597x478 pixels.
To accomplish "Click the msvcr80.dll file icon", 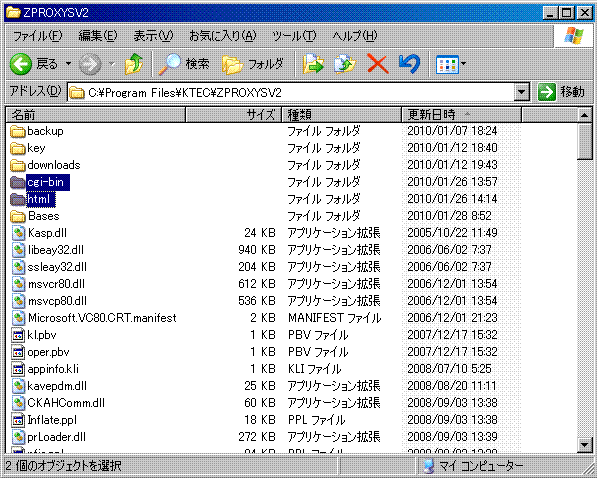I will [18, 284].
